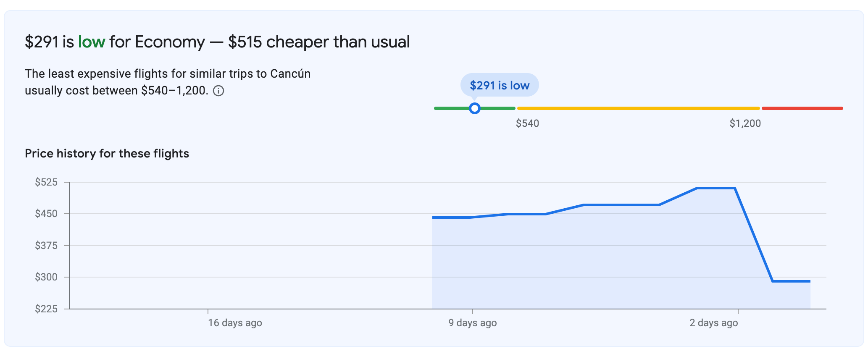Click the yellow typical-price range bar
This screenshot has height=351, width=868.
tap(638, 108)
